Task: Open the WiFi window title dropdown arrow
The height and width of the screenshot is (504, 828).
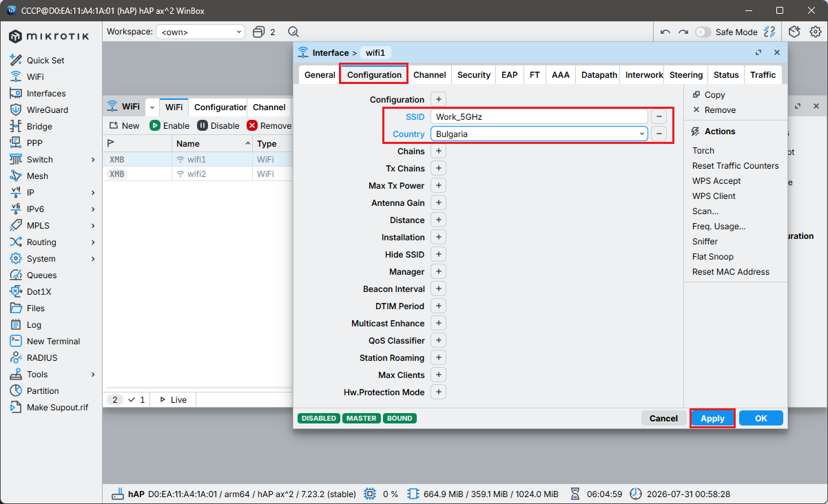Action: [152, 107]
